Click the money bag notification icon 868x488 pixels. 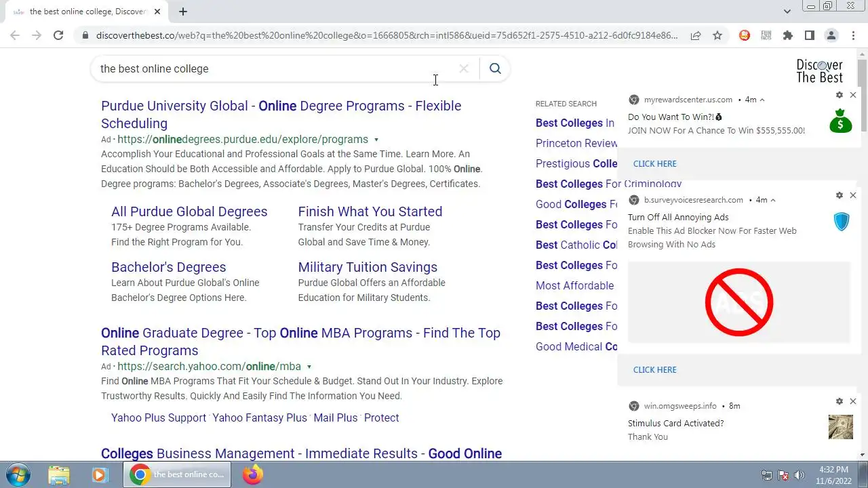click(x=841, y=121)
